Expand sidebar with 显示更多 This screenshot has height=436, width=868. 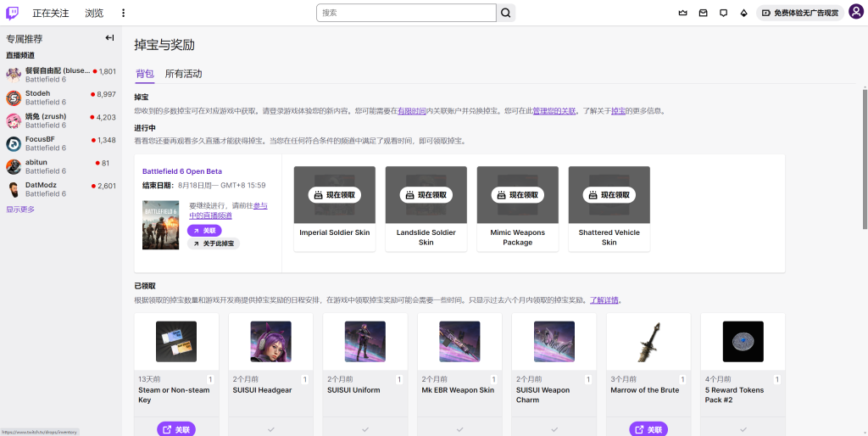[20, 210]
